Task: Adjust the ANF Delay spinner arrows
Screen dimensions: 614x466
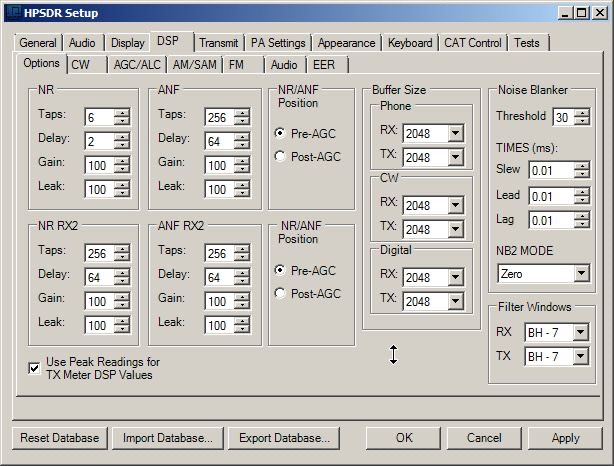Action: pyautogui.click(x=242, y=141)
